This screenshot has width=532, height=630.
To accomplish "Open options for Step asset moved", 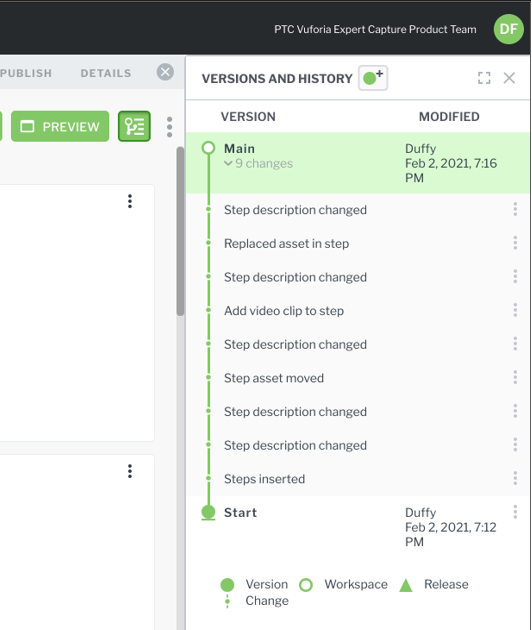I will [x=515, y=377].
